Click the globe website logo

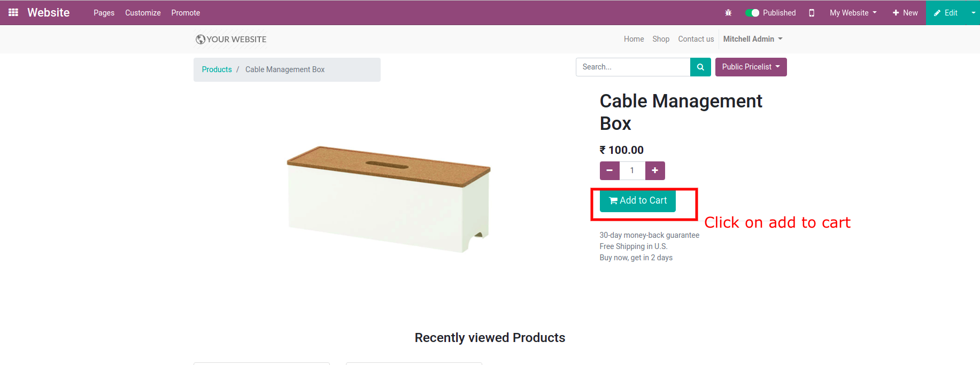coord(200,39)
